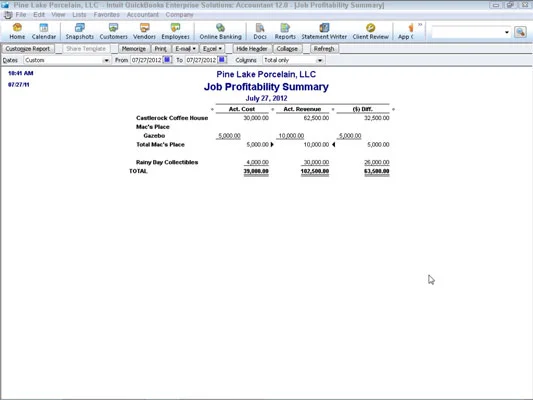533x400 pixels.
Task: Click the Job Profitability Summary title
Action: [x=266, y=87]
